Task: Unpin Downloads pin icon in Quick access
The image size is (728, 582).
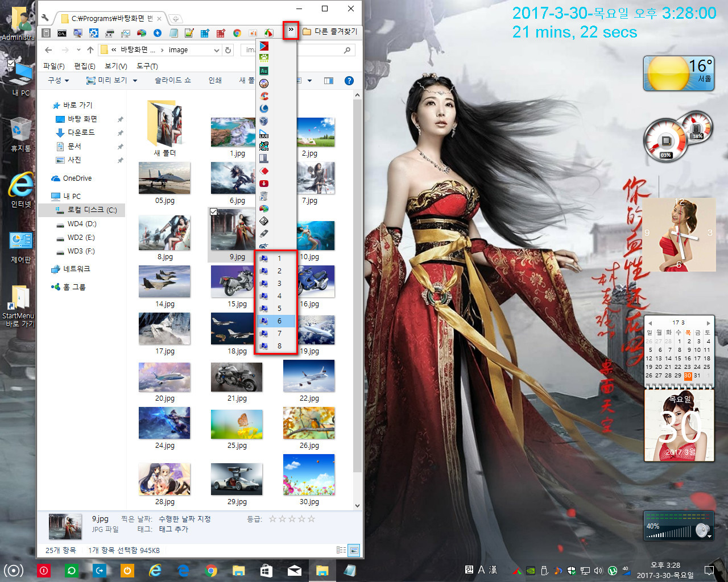Action: 120,133
